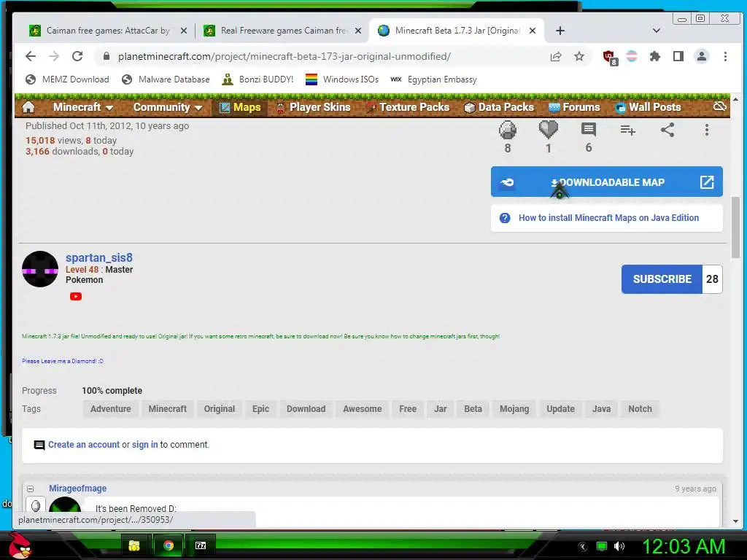Open the file explorer taskbar icon

[134, 545]
